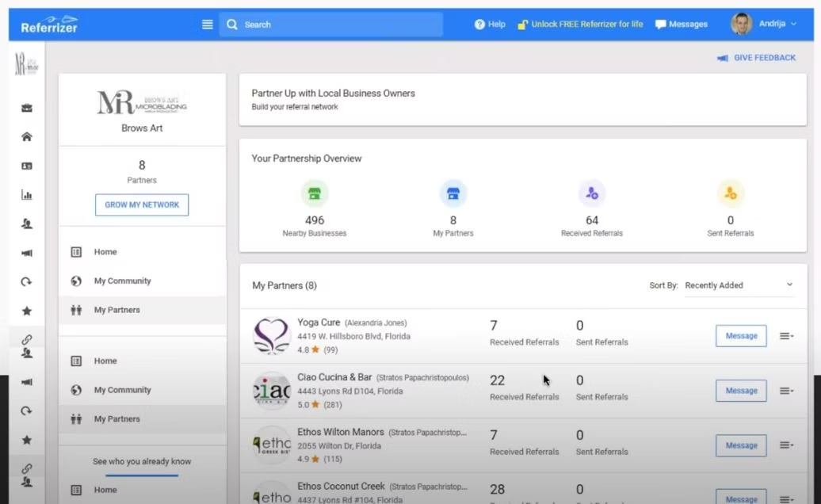The height and width of the screenshot is (504, 821).
Task: Click the My Partners blue store icon
Action: pos(453,193)
